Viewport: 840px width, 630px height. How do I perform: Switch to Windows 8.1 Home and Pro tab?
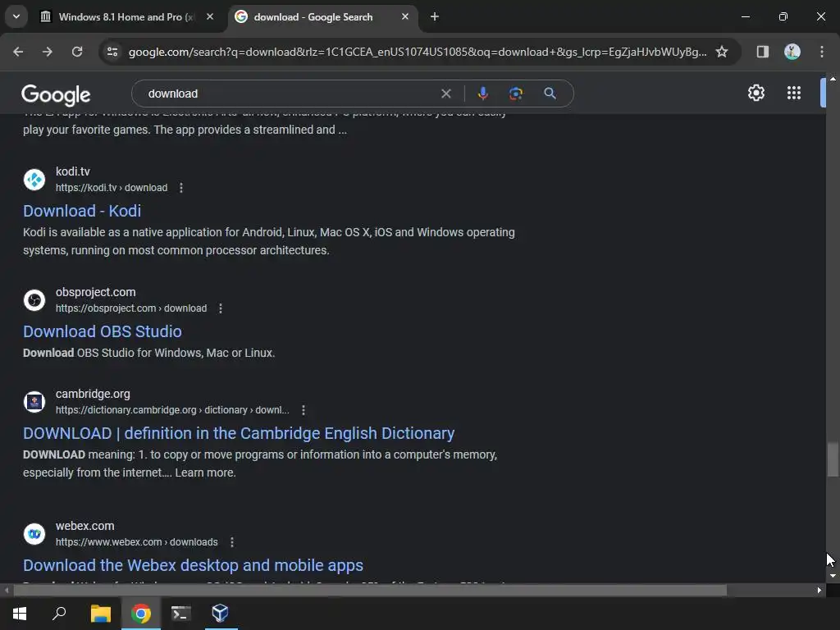(126, 17)
